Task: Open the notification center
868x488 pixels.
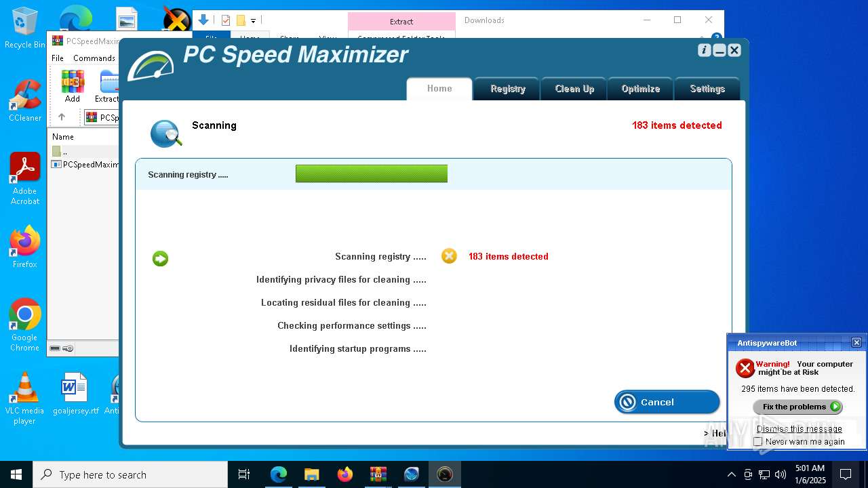Action: pos(846,474)
